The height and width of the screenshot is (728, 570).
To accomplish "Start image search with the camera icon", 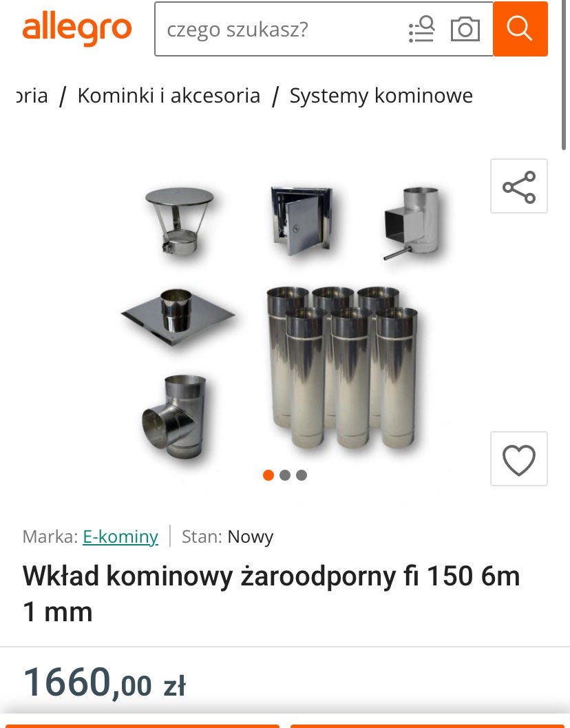I will [x=465, y=29].
